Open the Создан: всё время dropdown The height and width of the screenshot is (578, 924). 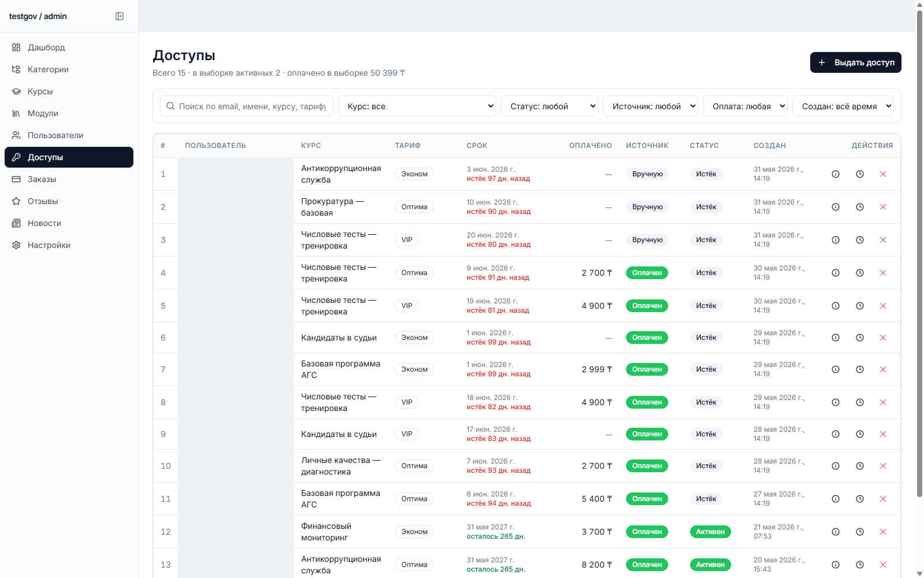click(843, 106)
